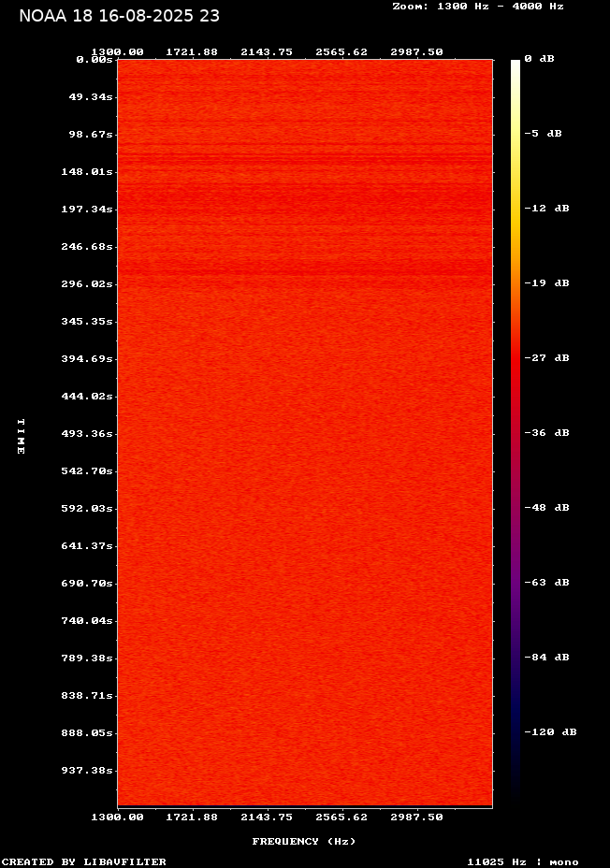Viewport: 610px width, 868px height.
Task: Click the vertical TIME axis title
Action: [x=21, y=436]
